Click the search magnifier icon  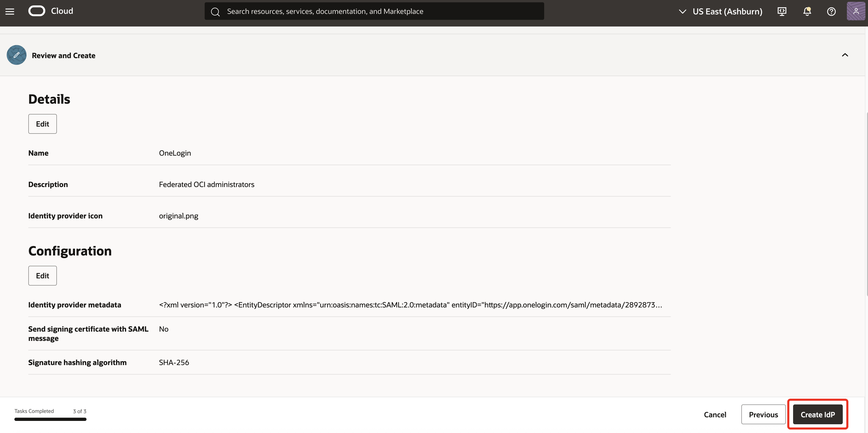click(216, 11)
